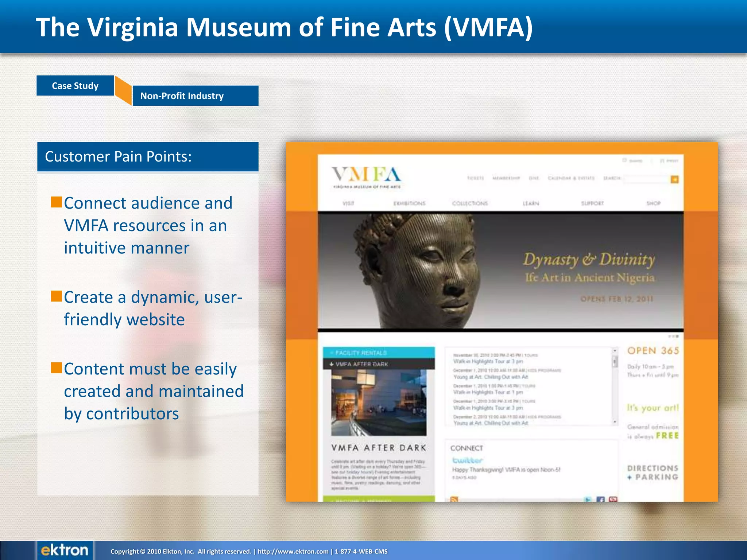This screenshot has width=747, height=560.
Task: Open the Support menu
Action: pyautogui.click(x=592, y=203)
